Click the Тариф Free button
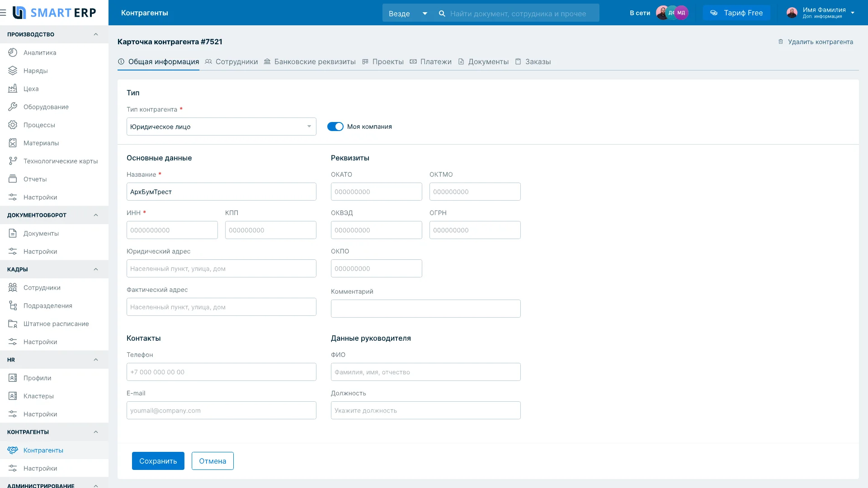 [736, 13]
